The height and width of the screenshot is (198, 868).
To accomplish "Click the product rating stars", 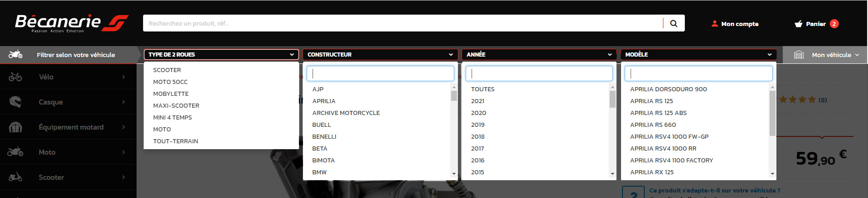I will pos(796,99).
